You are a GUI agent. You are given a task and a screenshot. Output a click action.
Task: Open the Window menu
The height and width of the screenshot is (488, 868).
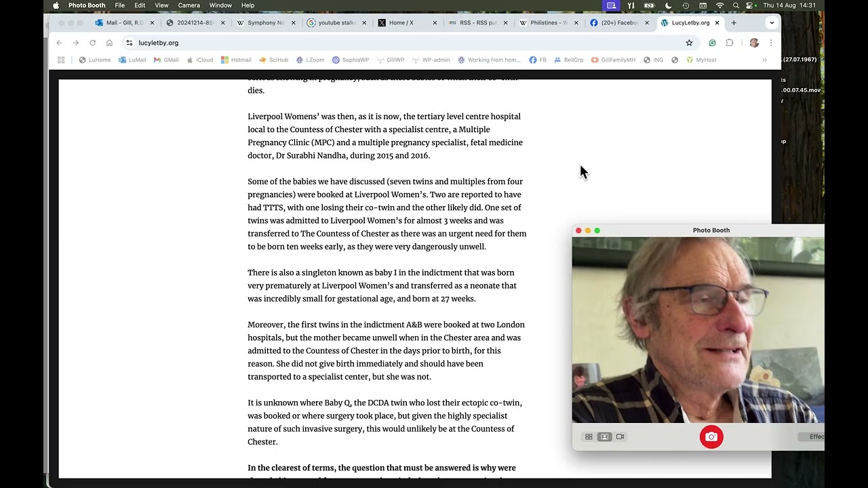click(220, 5)
